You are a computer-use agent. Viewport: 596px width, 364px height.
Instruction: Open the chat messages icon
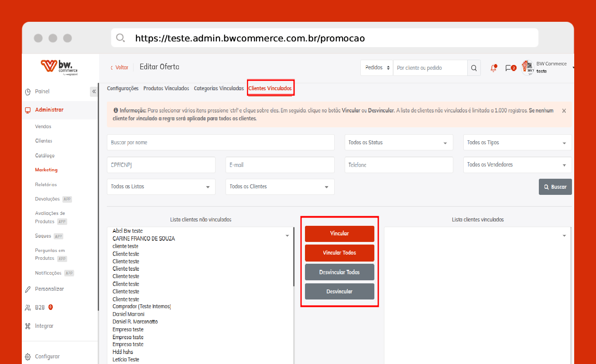510,68
